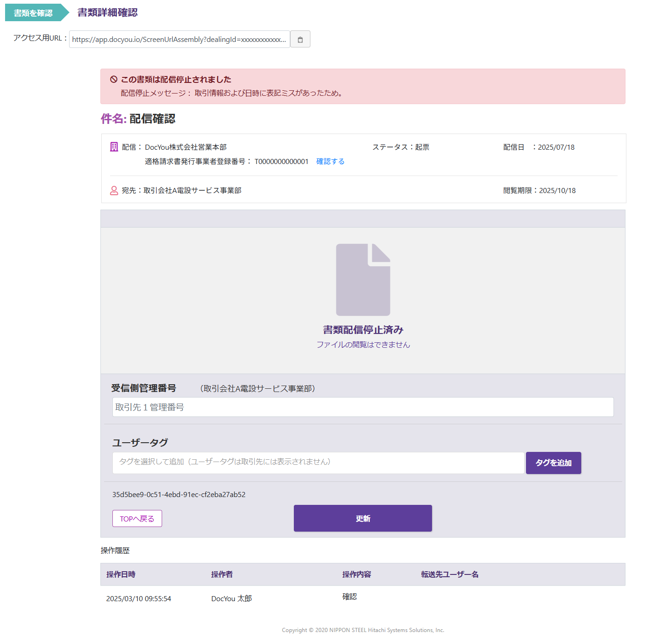Click the building icon beside 配信
Screen dimensions: 660x644
(x=114, y=147)
